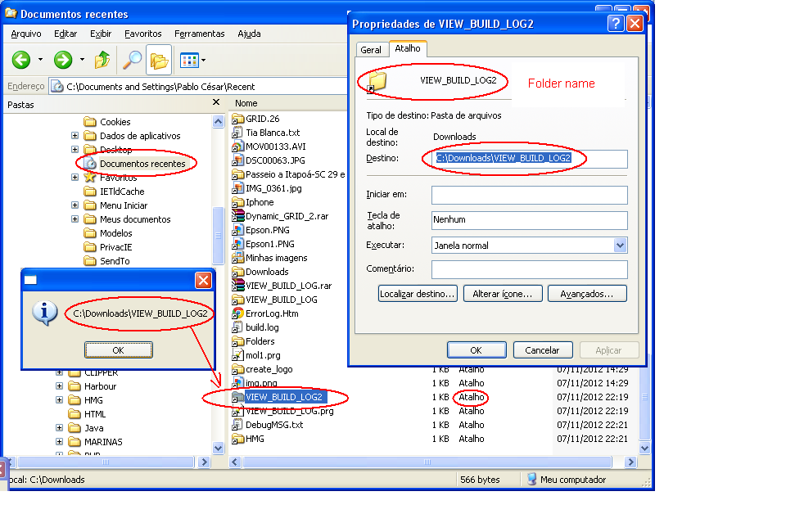Toggle the Folders pane toolbar button
This screenshot has width=786, height=532.
pos(159,60)
